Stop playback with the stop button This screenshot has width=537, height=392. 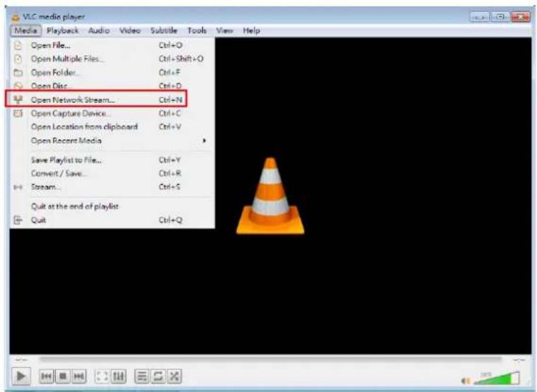tap(63, 376)
